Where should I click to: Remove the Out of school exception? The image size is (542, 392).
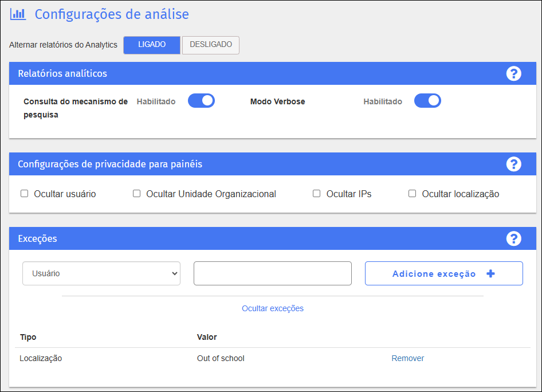tap(407, 358)
